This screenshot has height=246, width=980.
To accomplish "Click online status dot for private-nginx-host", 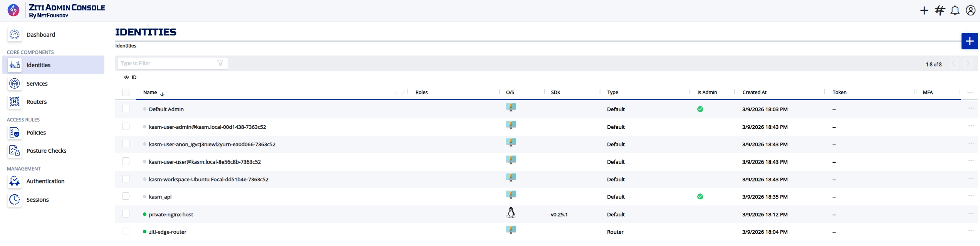I will pos(144,214).
